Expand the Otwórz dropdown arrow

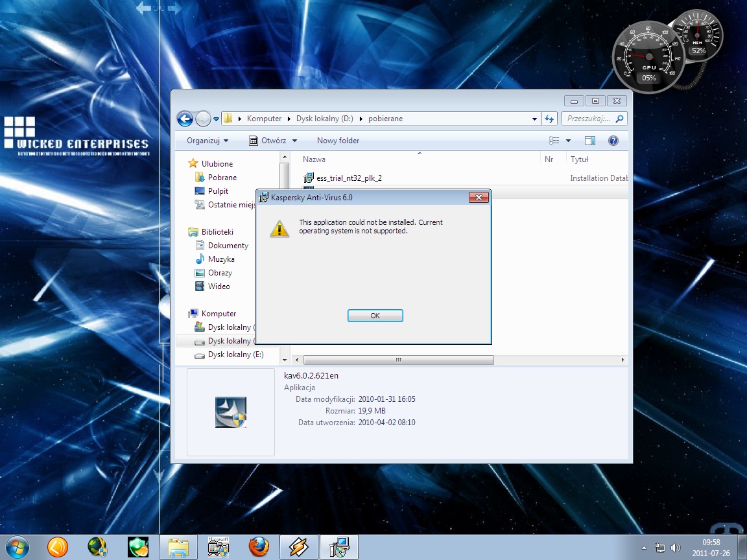click(294, 141)
